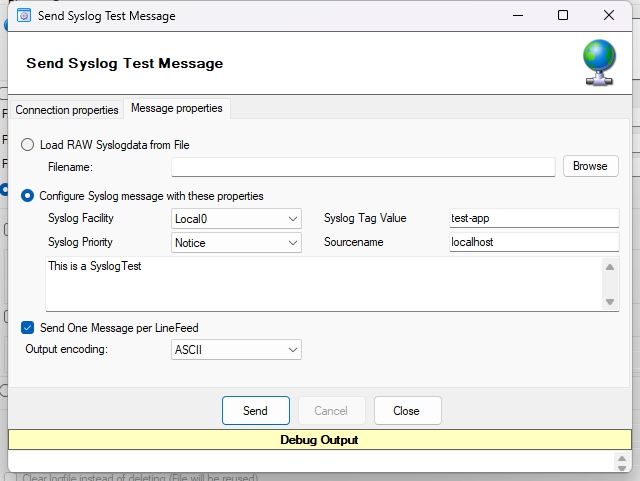This screenshot has height=481, width=640.
Task: Click message box scroll down arrow
Action: pyautogui.click(x=610, y=302)
